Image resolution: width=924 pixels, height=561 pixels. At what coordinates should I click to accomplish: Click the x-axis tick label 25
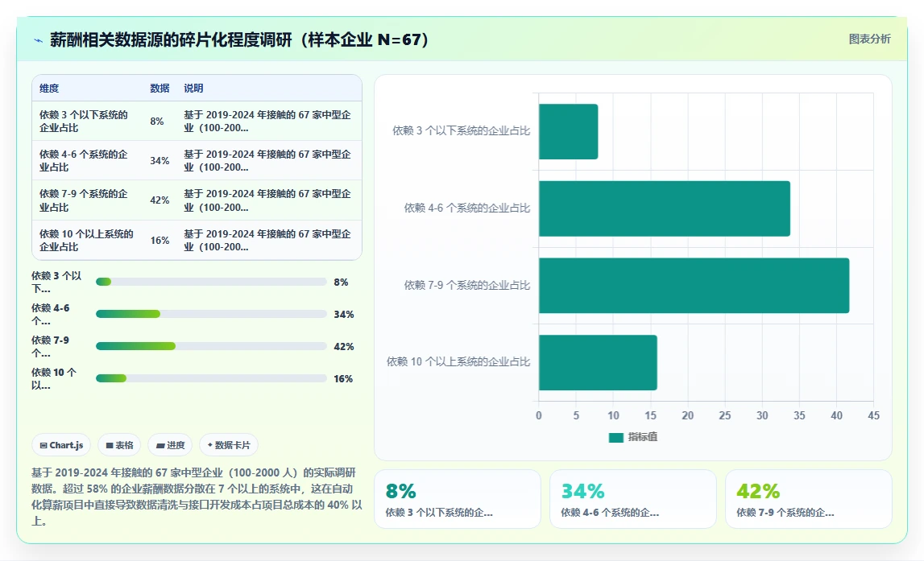725,415
